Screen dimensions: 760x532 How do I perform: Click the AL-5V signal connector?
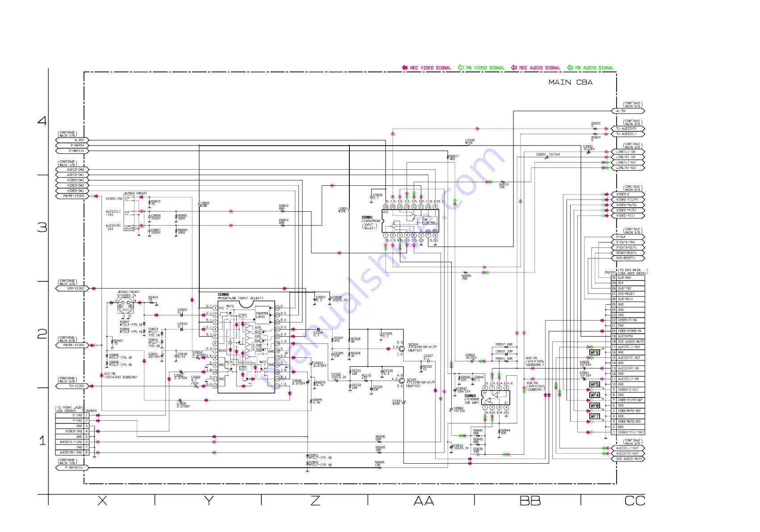(628, 111)
